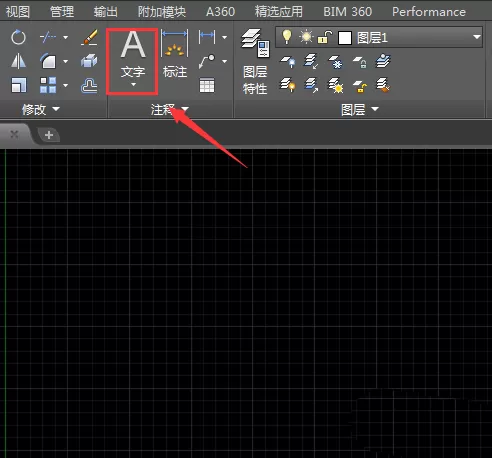Screen dimensions: 492x458
Task: Expand the 修改 panel
Action: (41, 109)
